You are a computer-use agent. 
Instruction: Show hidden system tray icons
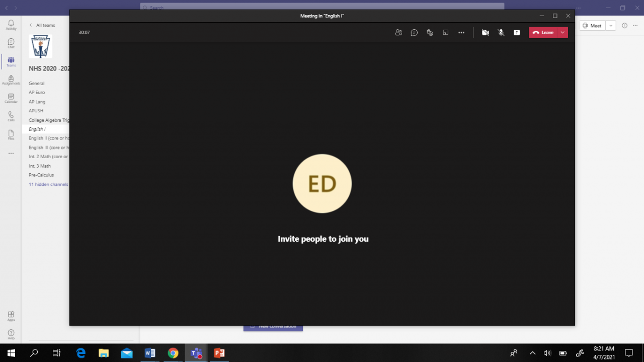point(532,353)
